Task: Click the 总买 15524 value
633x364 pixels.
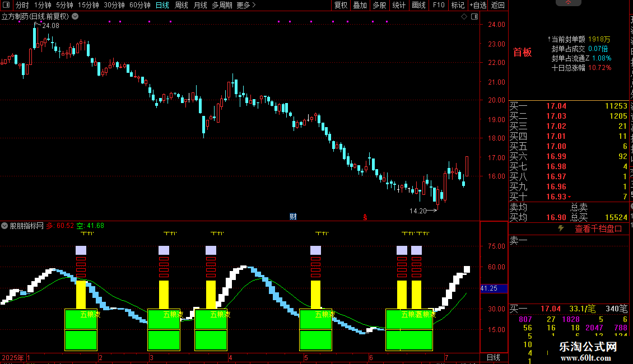Action: coord(616,217)
